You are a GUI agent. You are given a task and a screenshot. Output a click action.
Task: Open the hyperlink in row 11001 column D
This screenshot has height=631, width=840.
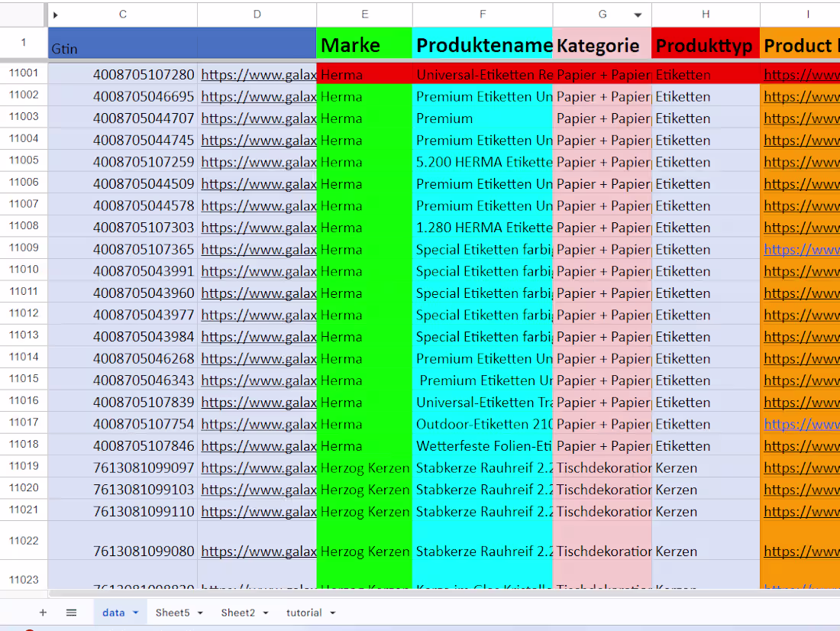256,74
